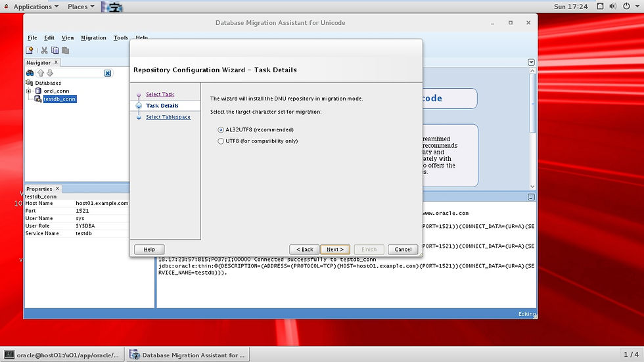
Task: Click the Select Tablespace step link
Action: (x=168, y=117)
